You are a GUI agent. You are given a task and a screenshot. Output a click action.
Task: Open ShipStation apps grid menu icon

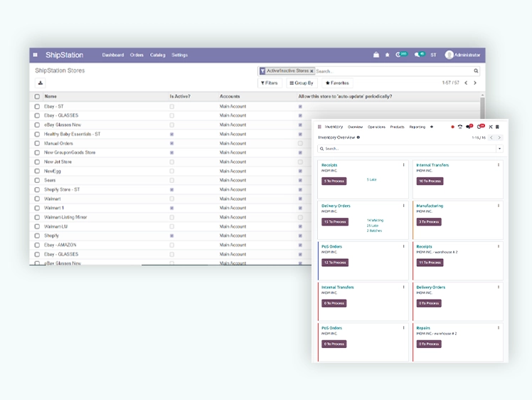(x=36, y=55)
